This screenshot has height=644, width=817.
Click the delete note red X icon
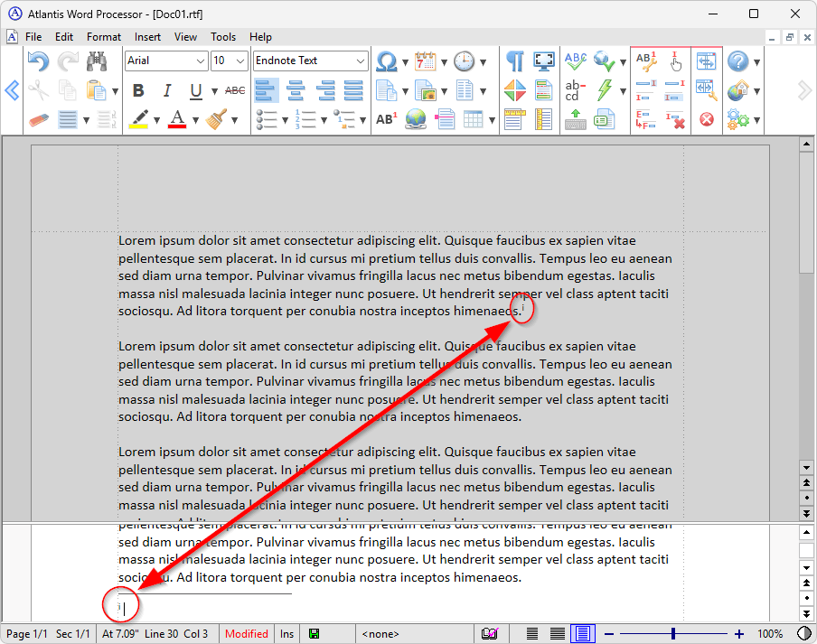(x=675, y=120)
